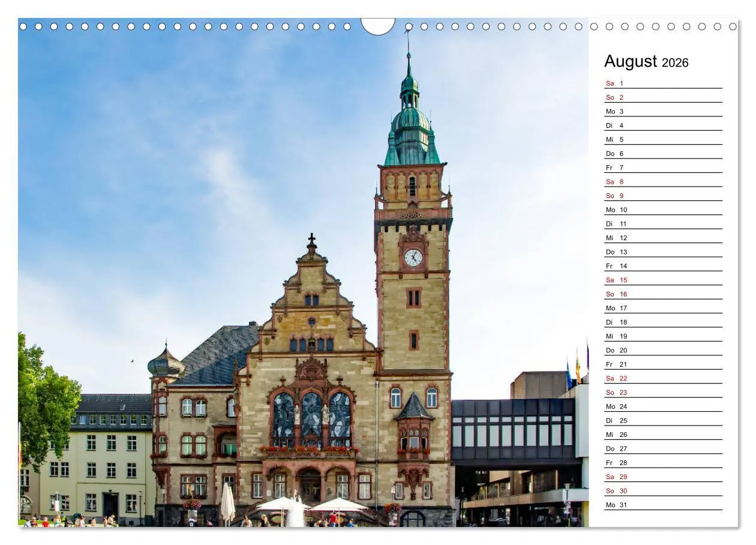Select the 'Di 11' calendar row
The width and height of the screenshot is (756, 545).
[663, 223]
